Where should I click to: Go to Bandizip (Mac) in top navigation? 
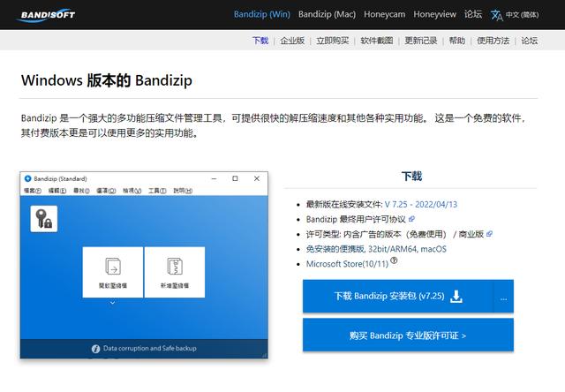(x=327, y=14)
